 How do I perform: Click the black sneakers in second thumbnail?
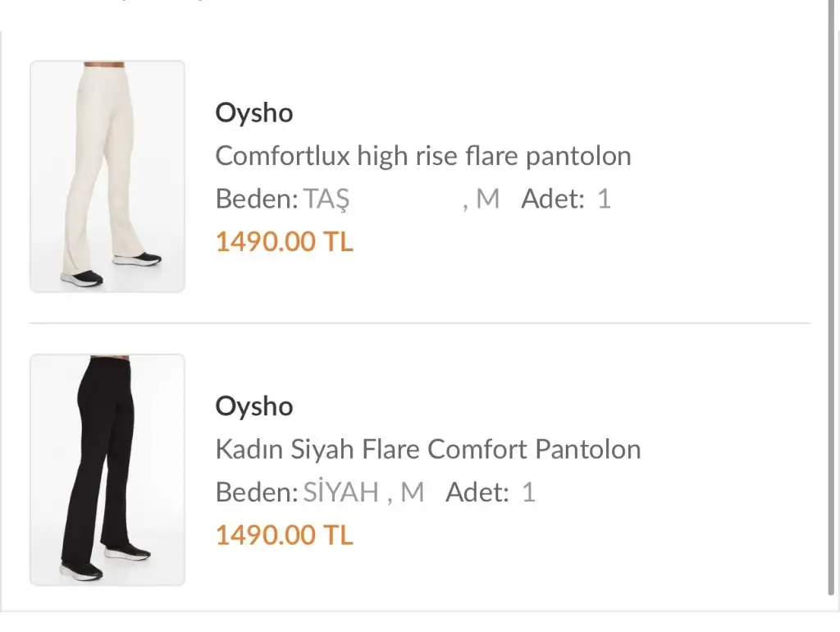pyautogui.click(x=105, y=561)
